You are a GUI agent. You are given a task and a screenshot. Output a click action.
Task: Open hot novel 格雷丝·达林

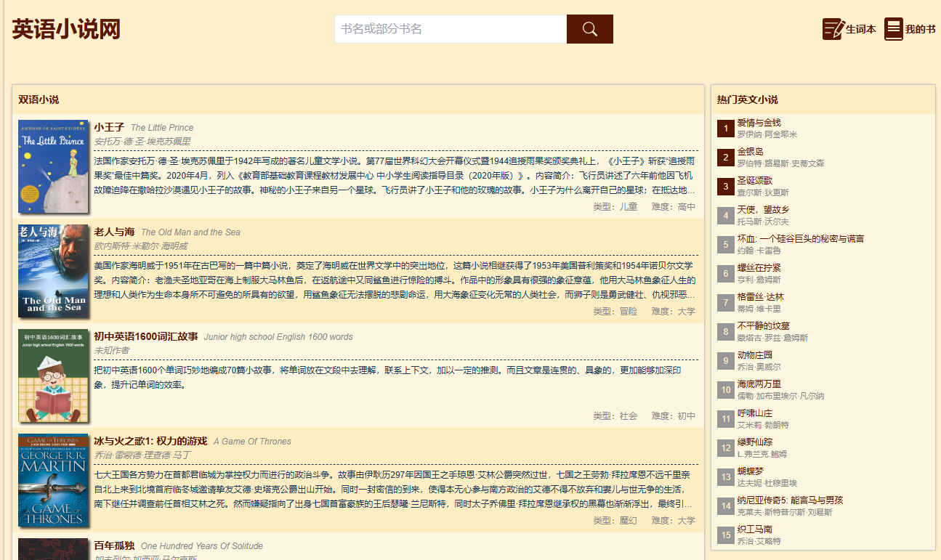(x=761, y=297)
